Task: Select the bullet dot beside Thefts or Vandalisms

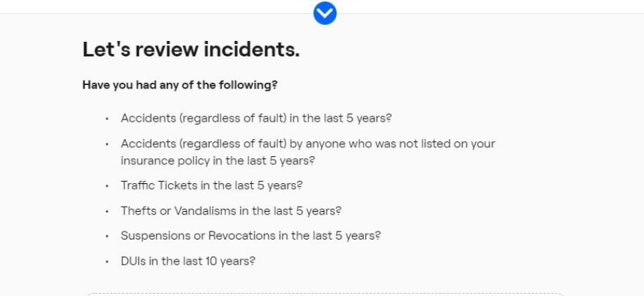Action: tap(107, 211)
